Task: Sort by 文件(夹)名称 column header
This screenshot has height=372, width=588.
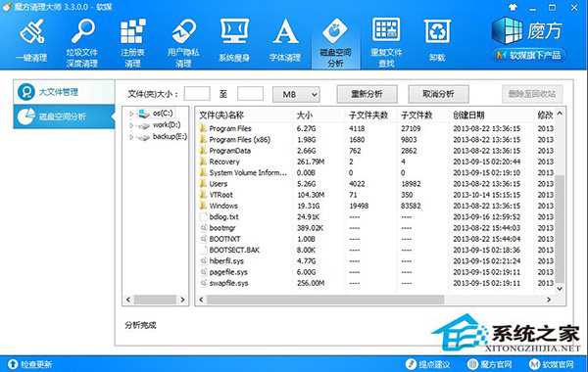Action: 221,115
